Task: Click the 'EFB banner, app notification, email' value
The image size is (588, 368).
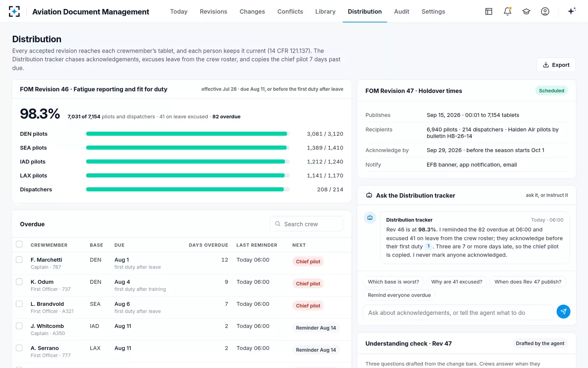Action: tap(472, 165)
